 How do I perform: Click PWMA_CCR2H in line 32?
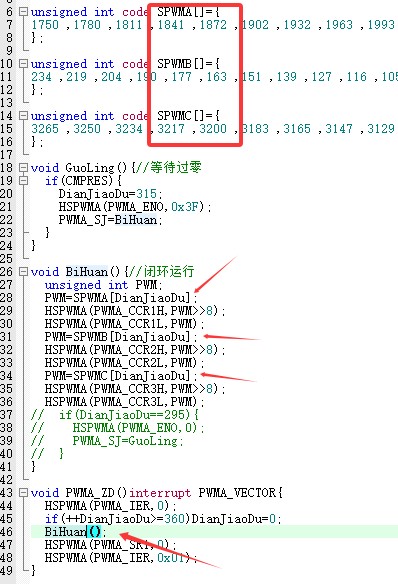click(129, 350)
